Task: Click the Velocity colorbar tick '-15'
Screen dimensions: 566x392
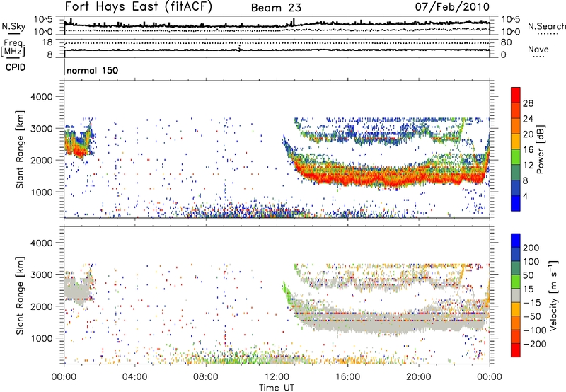Action: pyautogui.click(x=531, y=302)
